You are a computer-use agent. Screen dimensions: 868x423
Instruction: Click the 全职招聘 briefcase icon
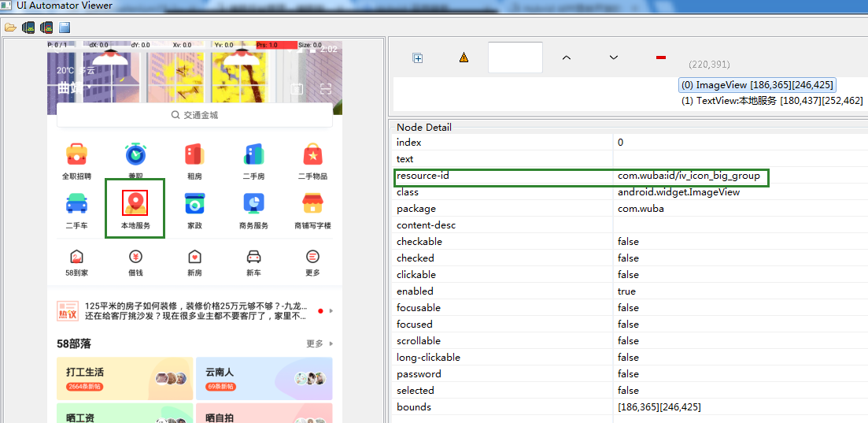coord(76,154)
